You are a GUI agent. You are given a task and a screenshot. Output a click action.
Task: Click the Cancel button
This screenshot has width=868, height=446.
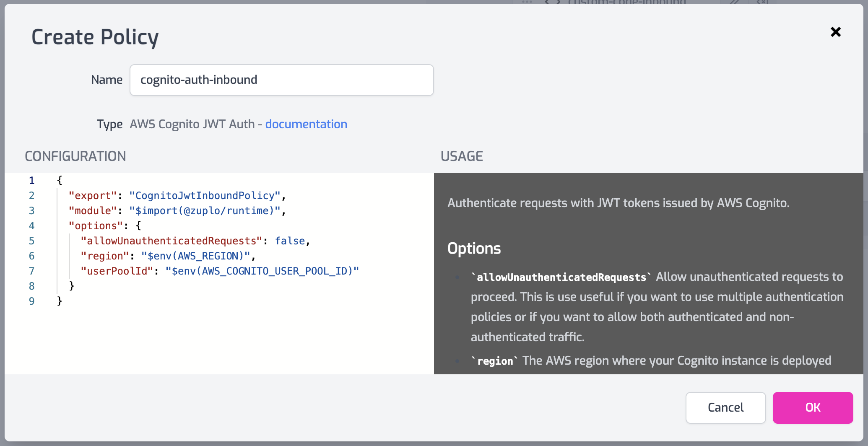(725, 407)
